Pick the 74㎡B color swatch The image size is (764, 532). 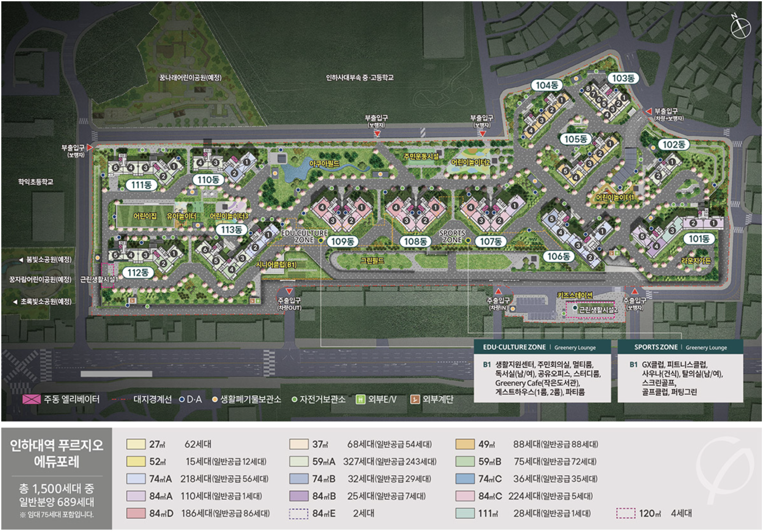click(299, 479)
